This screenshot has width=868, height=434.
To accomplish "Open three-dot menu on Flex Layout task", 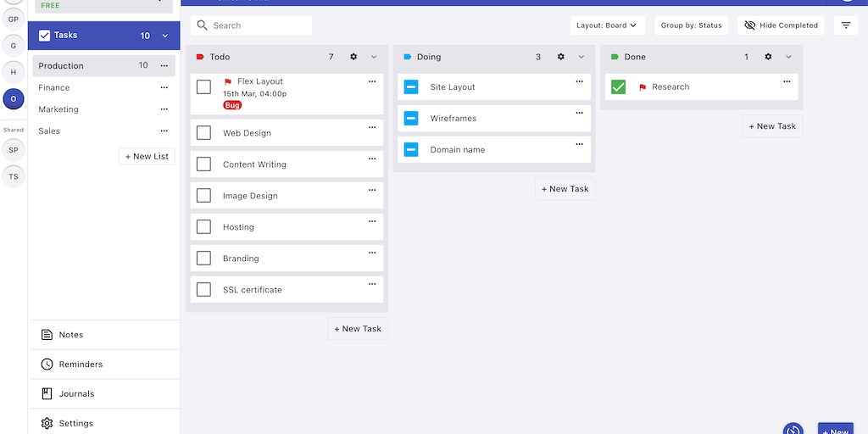I will coord(372,81).
